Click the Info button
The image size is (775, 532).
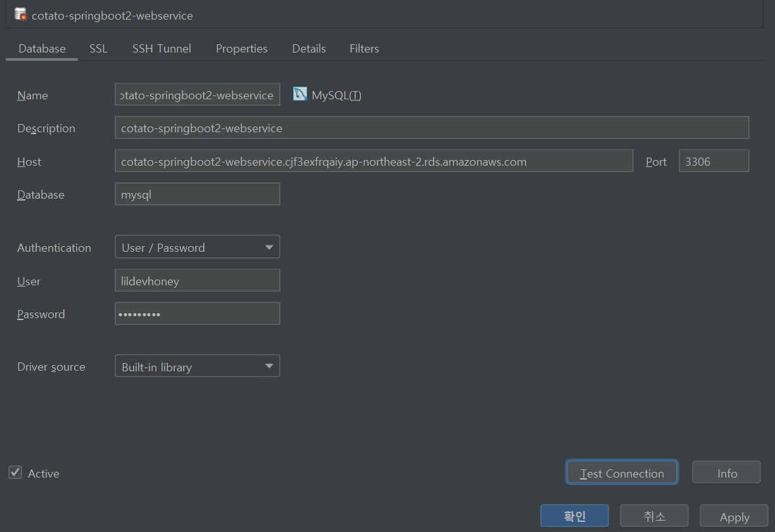tap(727, 473)
